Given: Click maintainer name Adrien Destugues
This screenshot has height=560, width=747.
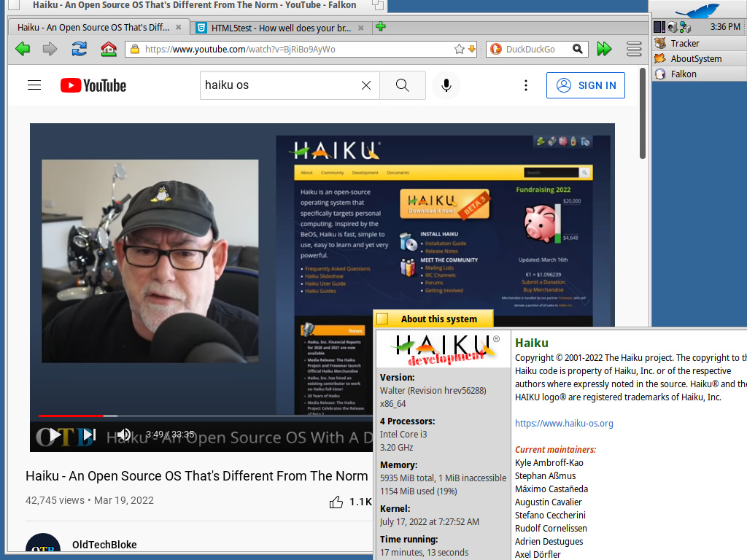Looking at the screenshot, I should [x=549, y=542].
